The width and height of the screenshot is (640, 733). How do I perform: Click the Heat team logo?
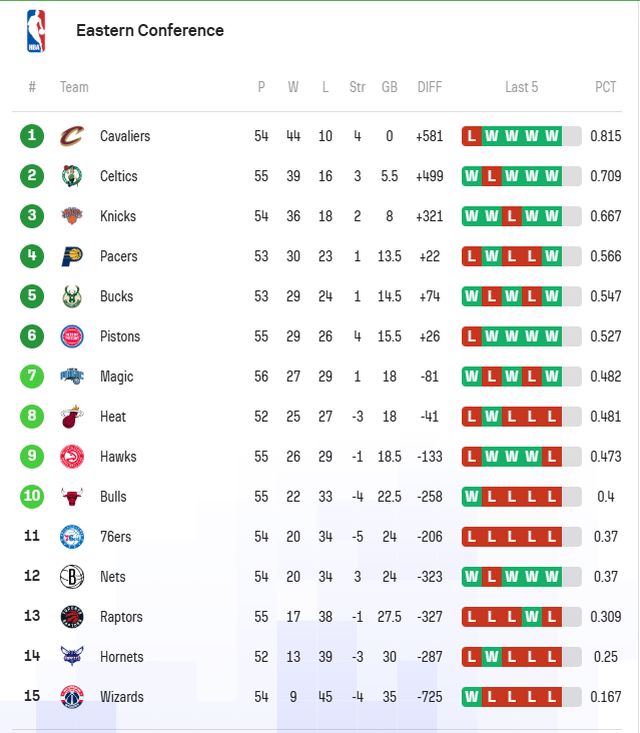[x=72, y=416]
